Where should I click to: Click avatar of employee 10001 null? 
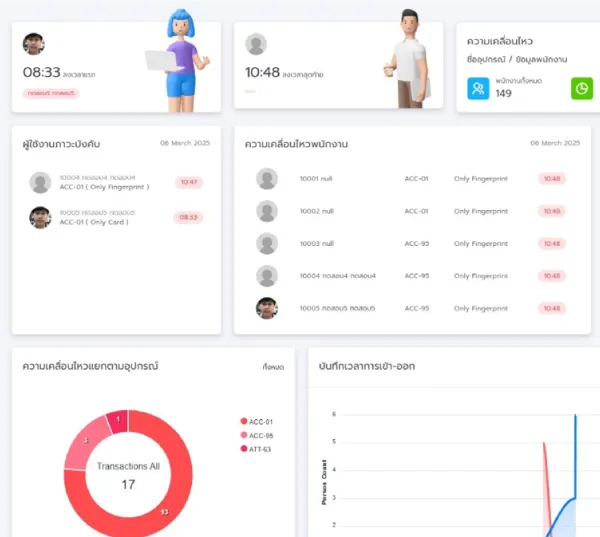(267, 179)
